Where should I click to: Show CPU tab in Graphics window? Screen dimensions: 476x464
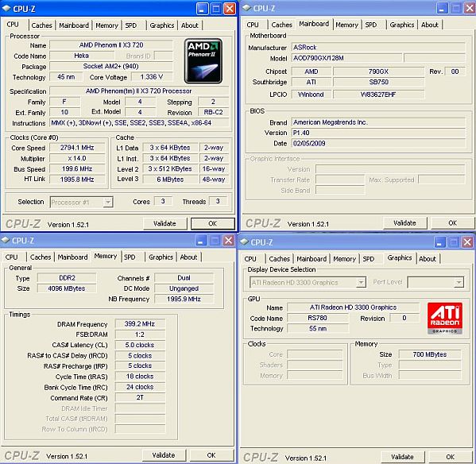[x=250, y=259]
